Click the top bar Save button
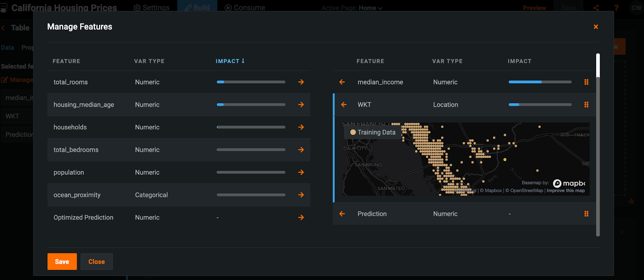This screenshot has height=280, width=644. pyautogui.click(x=568, y=8)
